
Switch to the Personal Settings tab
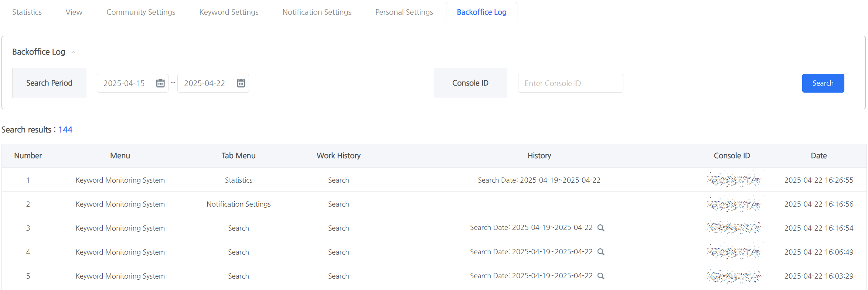404,12
